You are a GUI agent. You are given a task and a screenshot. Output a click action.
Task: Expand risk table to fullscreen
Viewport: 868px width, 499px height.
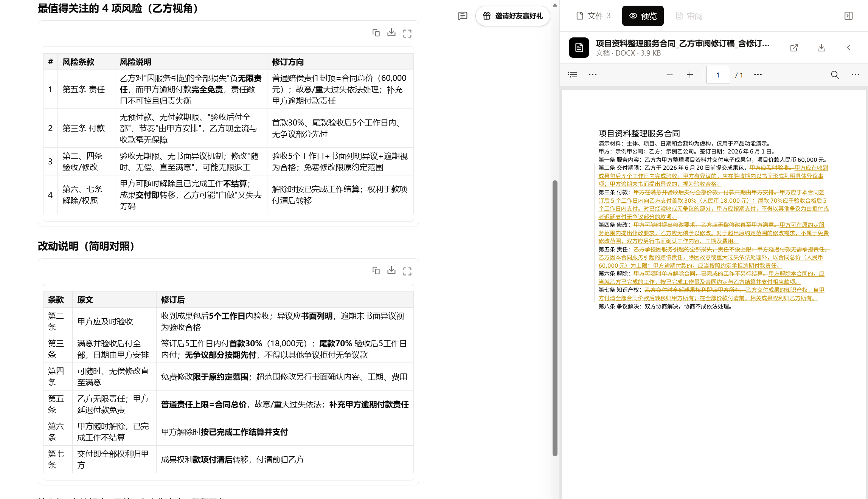pyautogui.click(x=407, y=33)
